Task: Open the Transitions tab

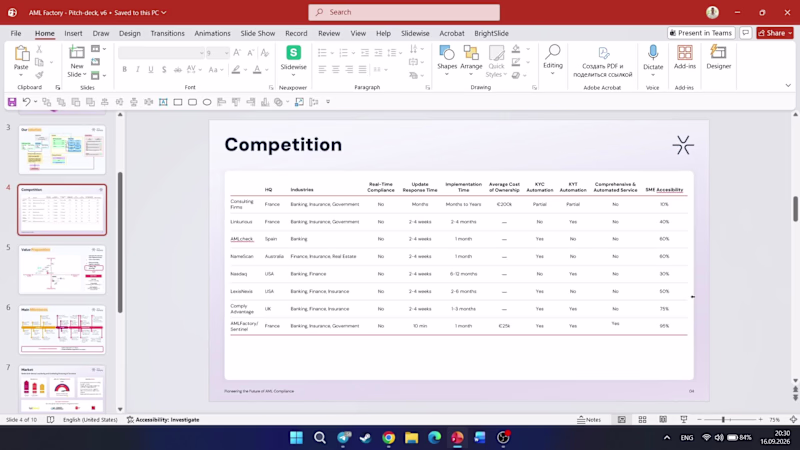Action: [x=167, y=33]
